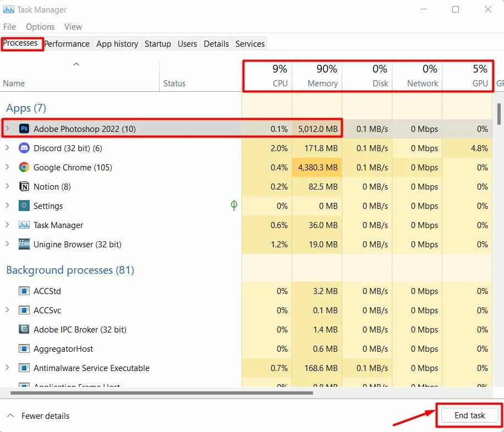Expand the Antimalware Service Executable row
The height and width of the screenshot is (432, 504).
7,368
